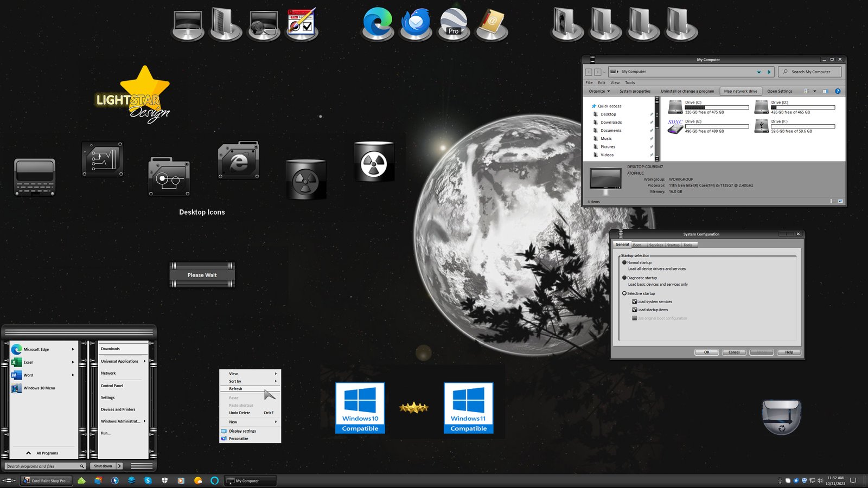Image resolution: width=868 pixels, height=488 pixels.
Task: Click the Please Wait button
Action: pyautogui.click(x=202, y=275)
